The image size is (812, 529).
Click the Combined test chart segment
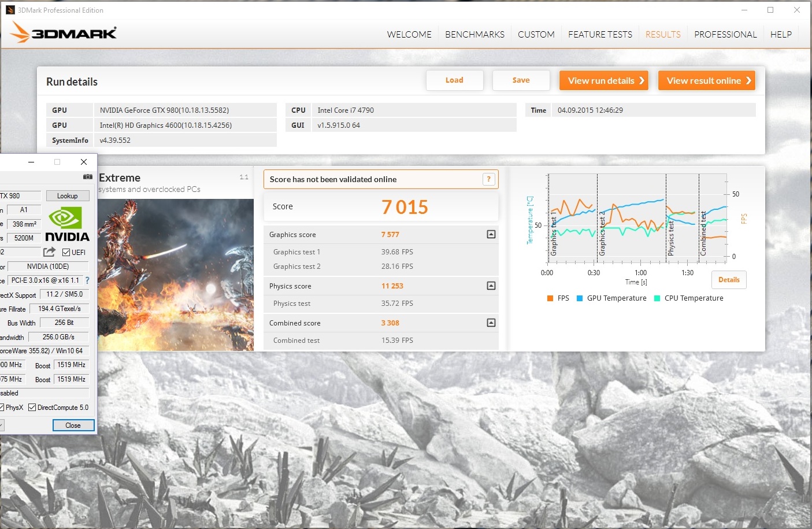713,219
